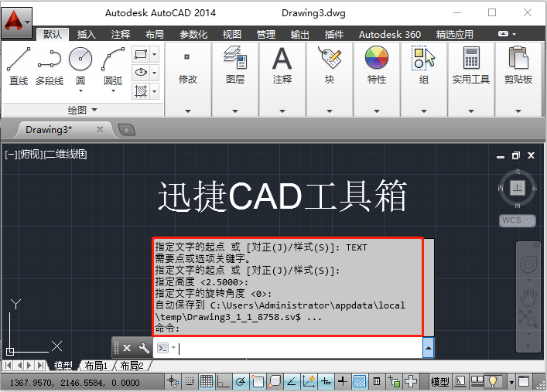
Task: Toggle Infer Constraints in status bar
Action: pyautogui.click(x=173, y=382)
